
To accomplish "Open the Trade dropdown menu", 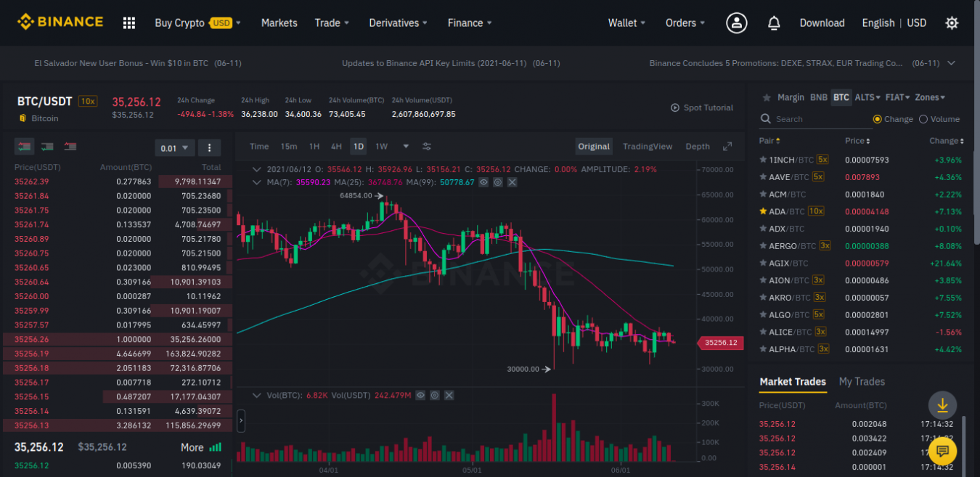I will tap(332, 23).
